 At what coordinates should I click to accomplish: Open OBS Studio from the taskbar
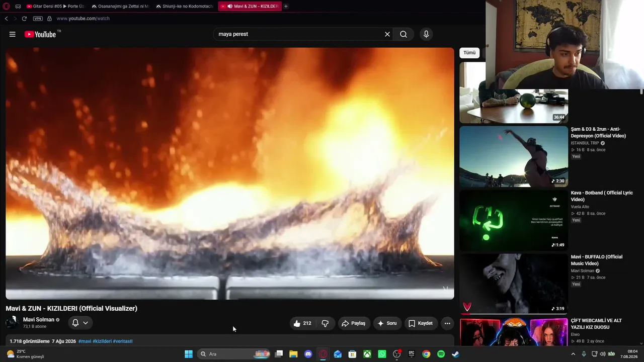tap(397, 354)
